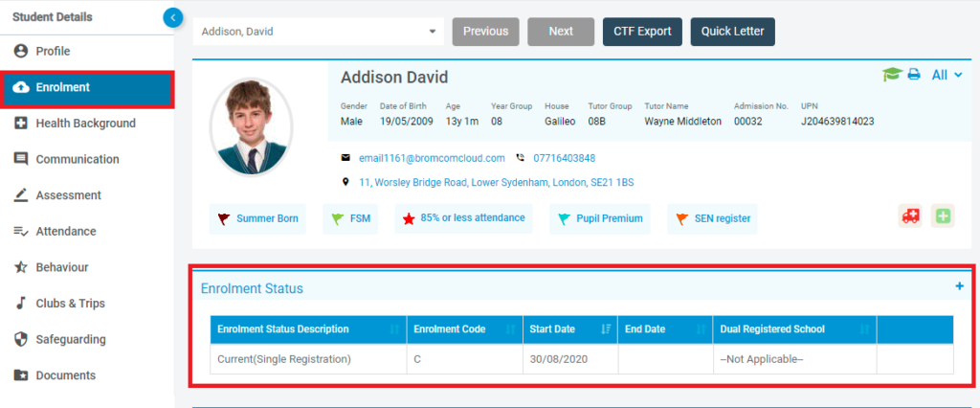Click the FSM flag tag
This screenshot has width=980, height=408.
point(350,219)
